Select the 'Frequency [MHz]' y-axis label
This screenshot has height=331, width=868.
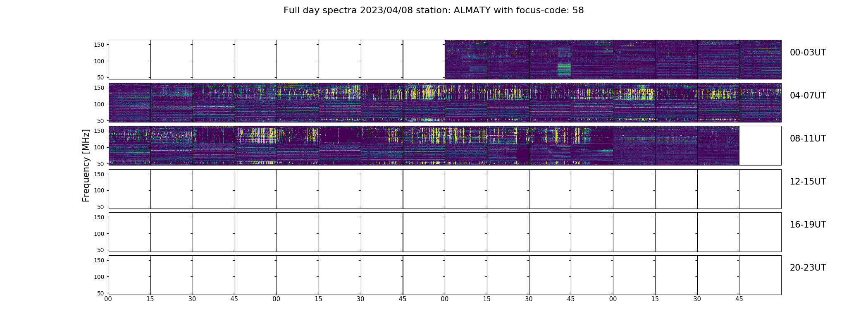pyautogui.click(x=86, y=165)
